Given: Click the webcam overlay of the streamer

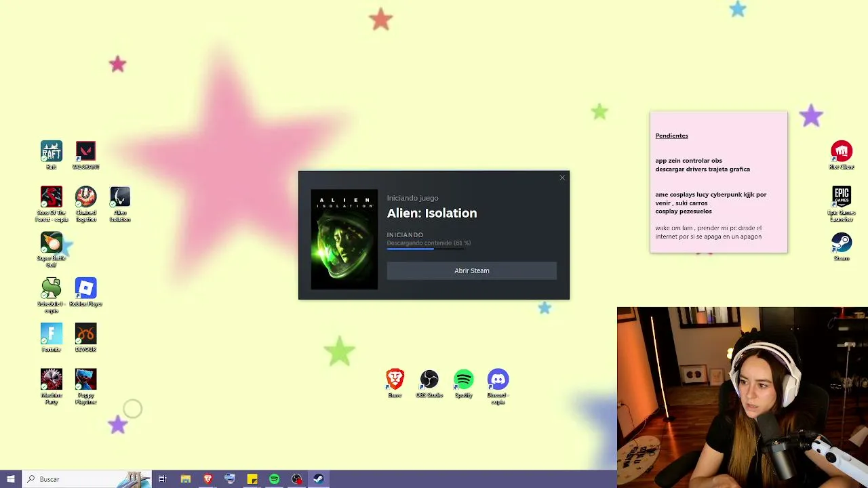Looking at the screenshot, I should point(743,397).
